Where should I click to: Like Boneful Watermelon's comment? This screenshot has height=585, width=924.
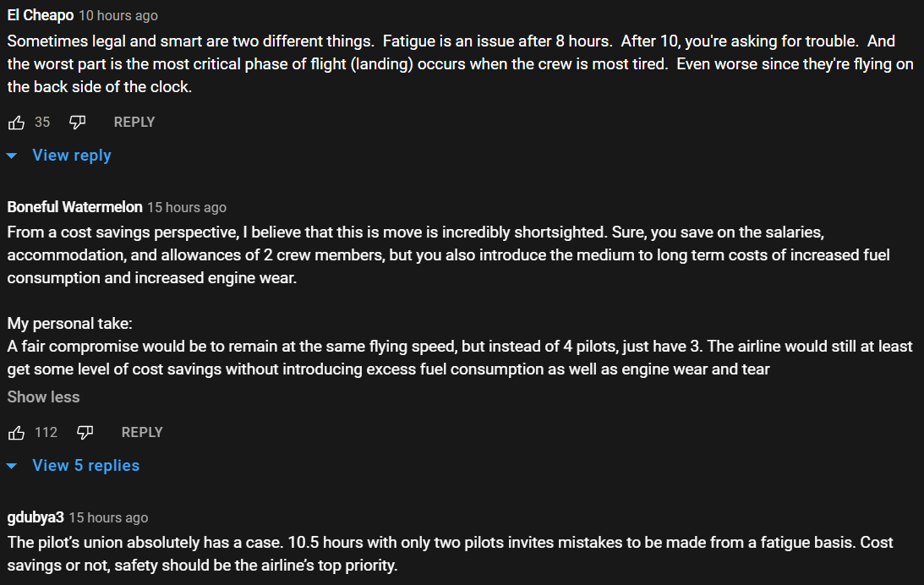click(16, 433)
